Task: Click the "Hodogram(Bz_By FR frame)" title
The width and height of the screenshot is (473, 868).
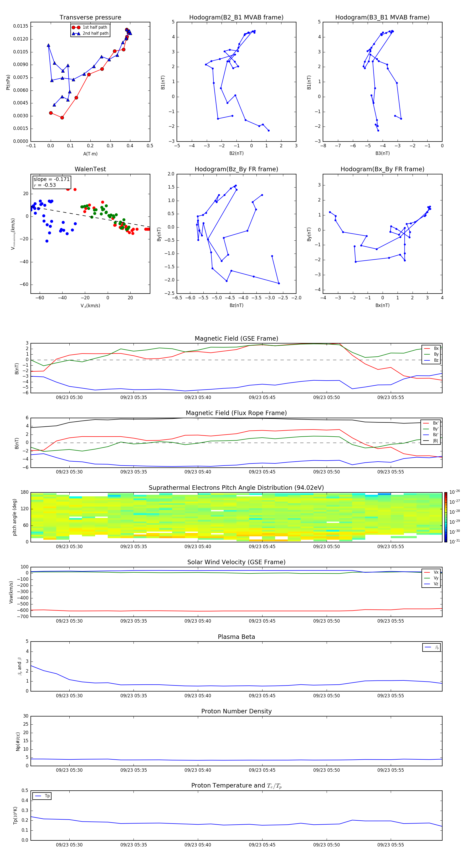Action: point(236,169)
